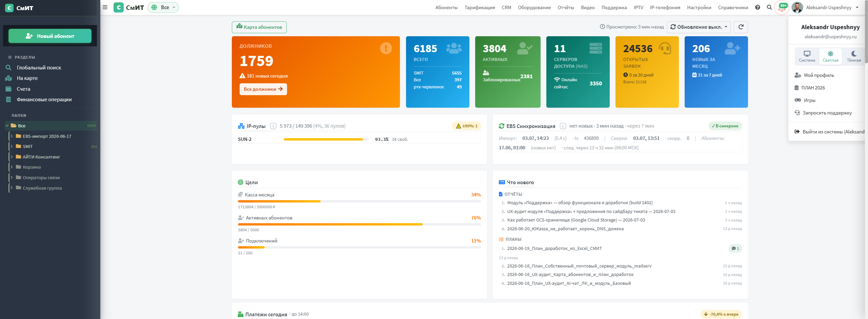Show the EBS Синхронизация info icon
This screenshot has height=319, width=868.
coord(563,126)
